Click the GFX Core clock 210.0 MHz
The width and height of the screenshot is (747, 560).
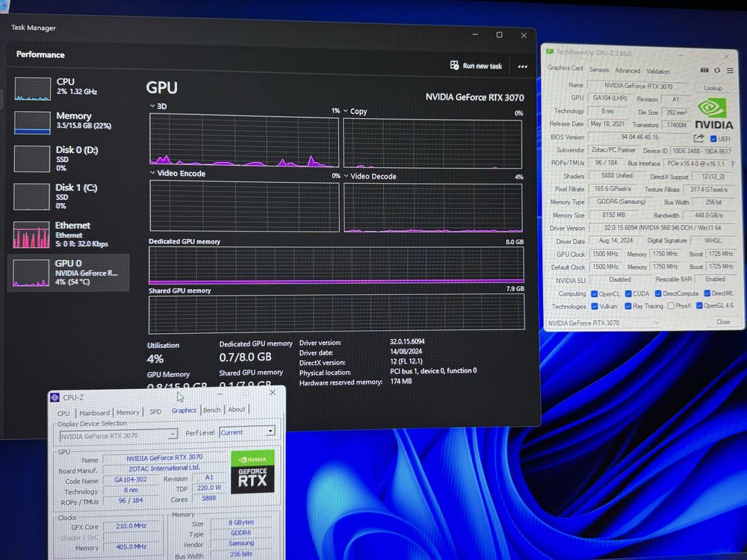131,526
